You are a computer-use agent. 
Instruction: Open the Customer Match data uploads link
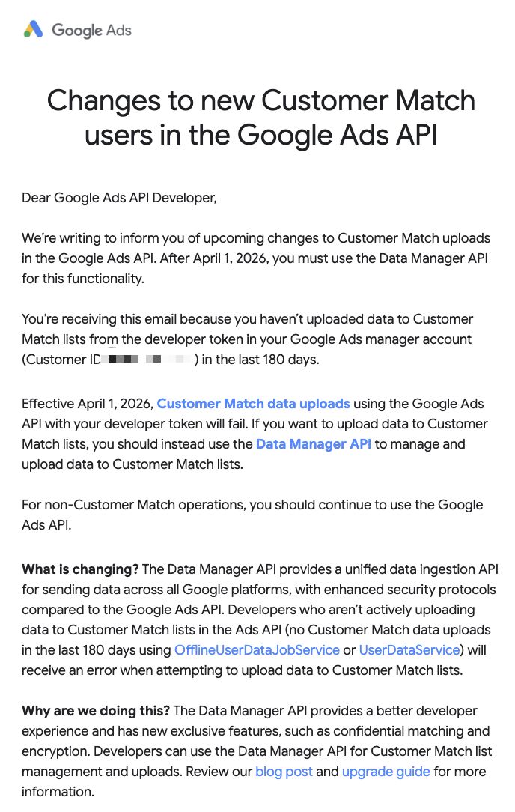253,404
